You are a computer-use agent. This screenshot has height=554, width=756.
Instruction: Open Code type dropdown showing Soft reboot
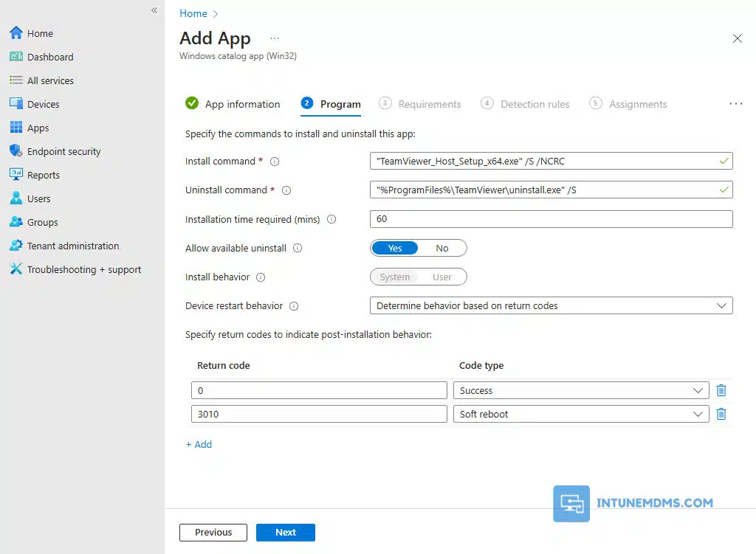pyautogui.click(x=581, y=414)
